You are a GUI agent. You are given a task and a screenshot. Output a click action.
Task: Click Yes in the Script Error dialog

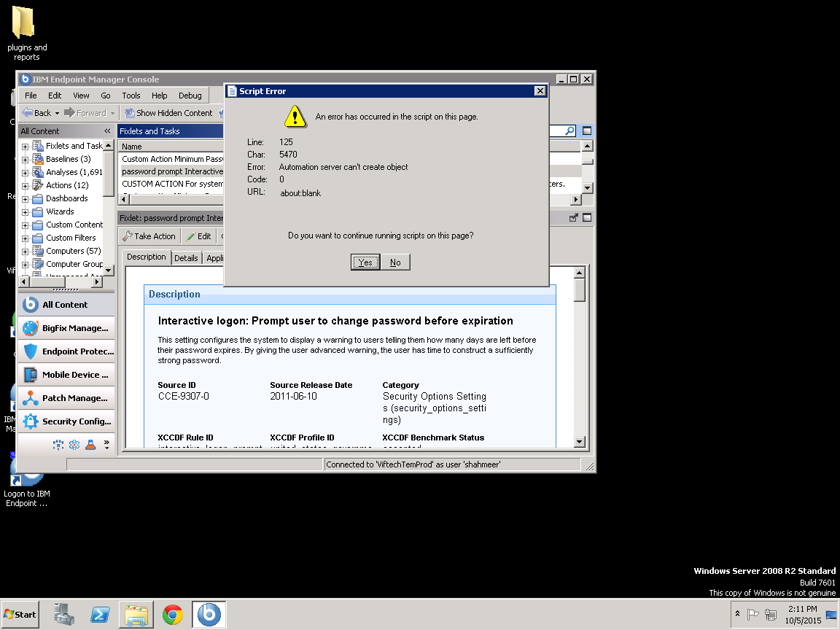pyautogui.click(x=365, y=262)
